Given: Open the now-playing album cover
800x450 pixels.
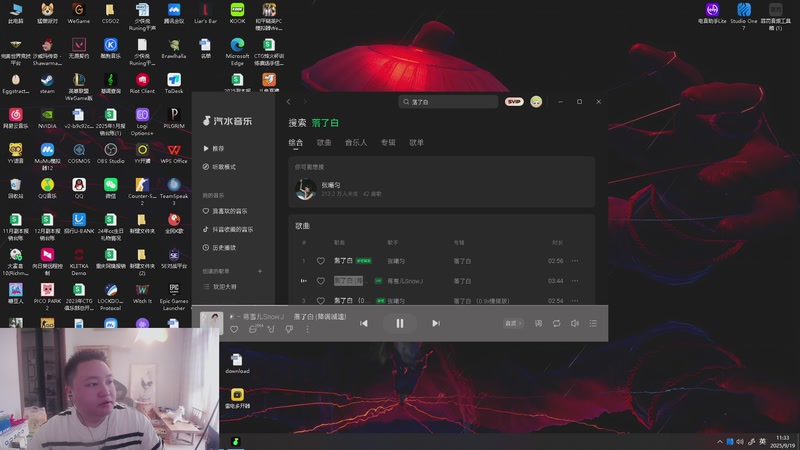Looking at the screenshot, I should (x=211, y=323).
